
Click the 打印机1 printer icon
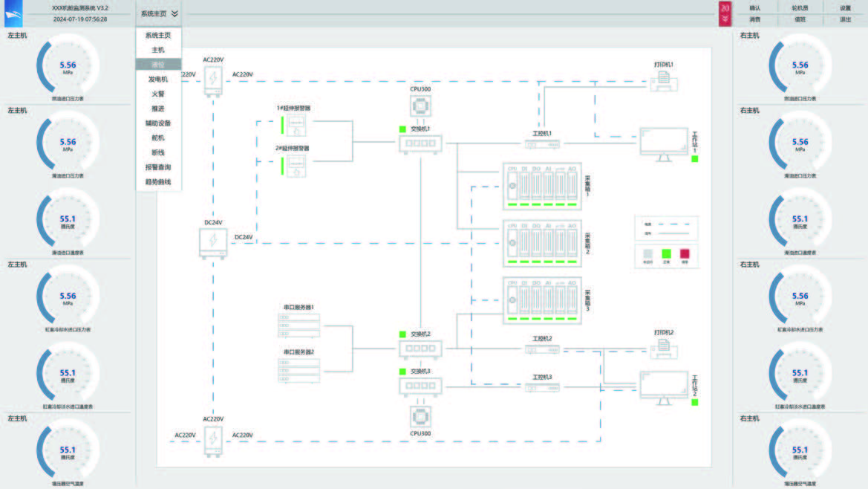click(x=664, y=79)
